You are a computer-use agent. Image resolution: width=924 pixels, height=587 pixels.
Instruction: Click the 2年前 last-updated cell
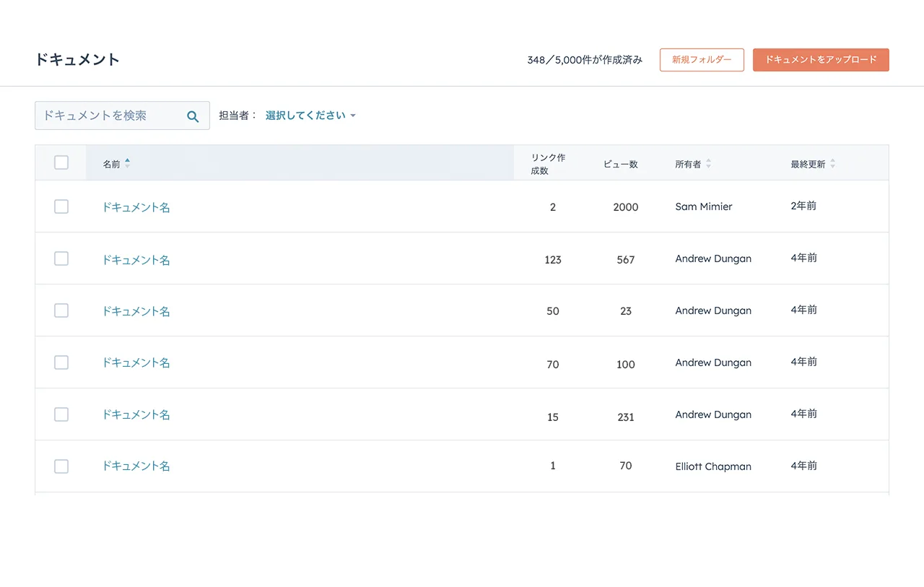click(x=803, y=206)
